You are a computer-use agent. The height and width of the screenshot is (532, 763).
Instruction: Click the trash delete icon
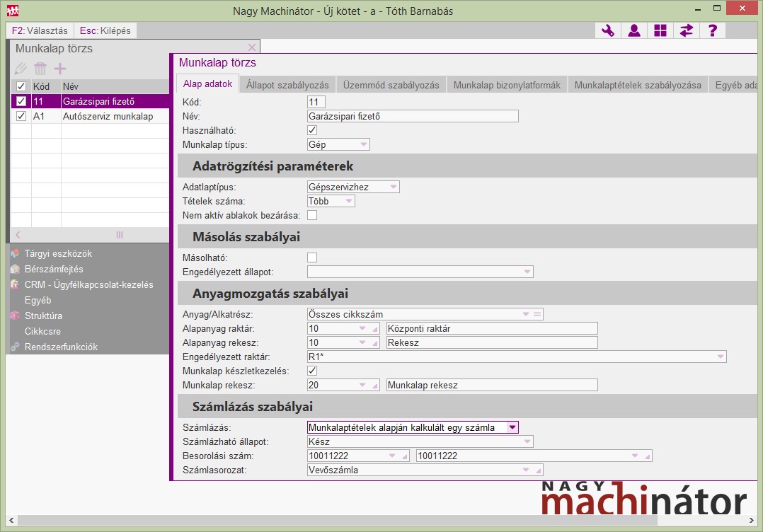click(x=40, y=69)
